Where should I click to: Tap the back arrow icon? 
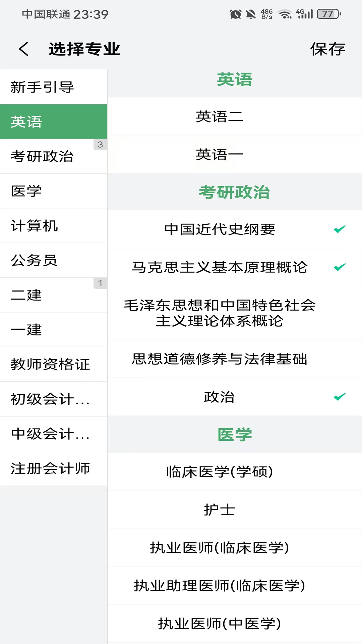click(23, 49)
